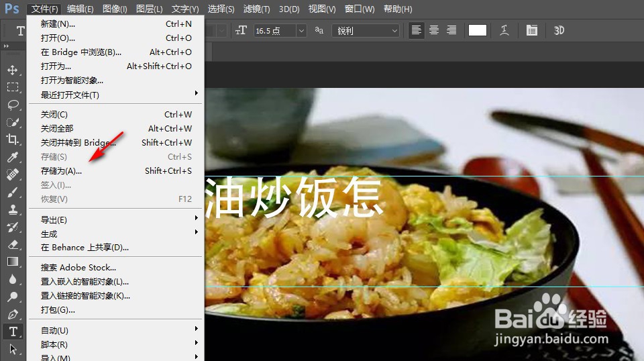Open the 图层(L) menu
The image size is (644, 361).
point(149,9)
